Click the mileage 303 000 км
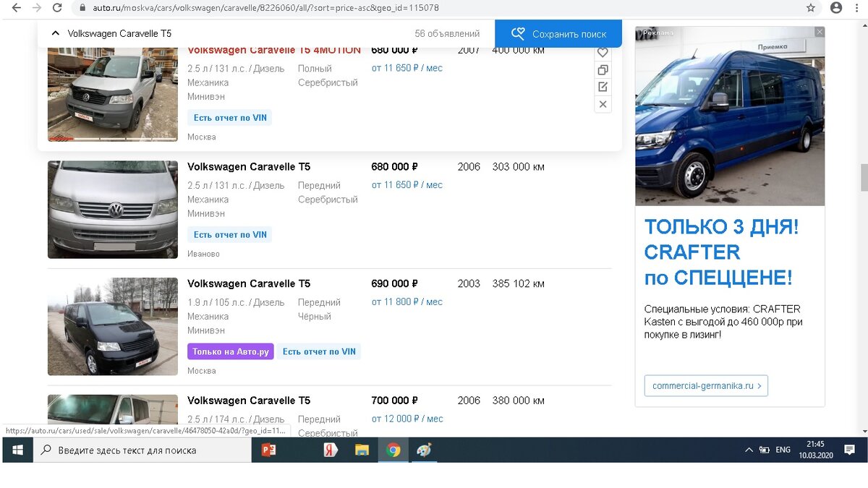The image size is (868, 488). tap(519, 167)
